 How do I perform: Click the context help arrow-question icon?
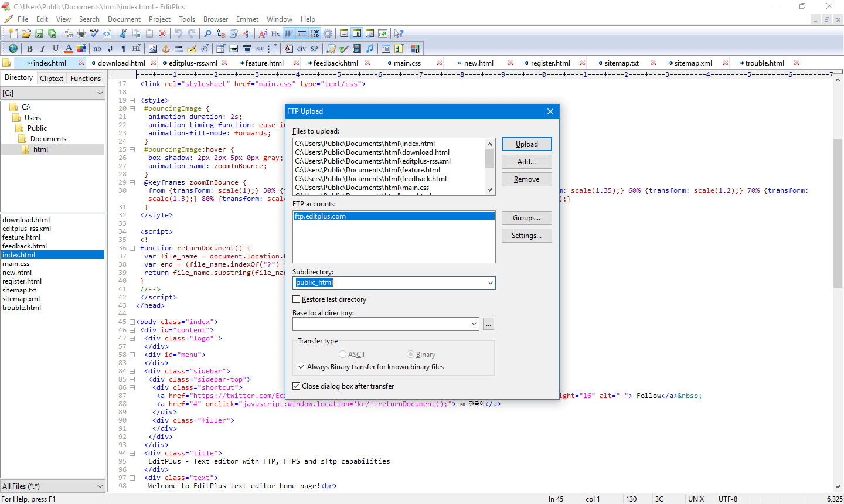coord(399,33)
